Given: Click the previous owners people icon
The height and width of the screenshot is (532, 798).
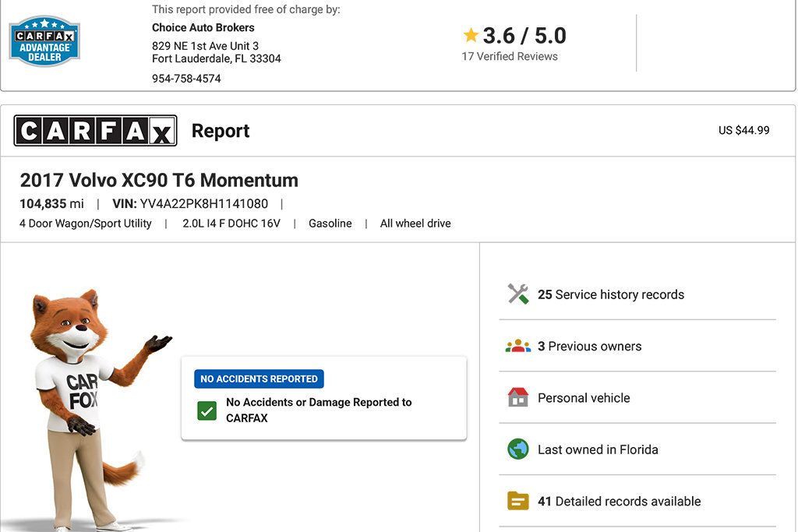Looking at the screenshot, I should [518, 346].
